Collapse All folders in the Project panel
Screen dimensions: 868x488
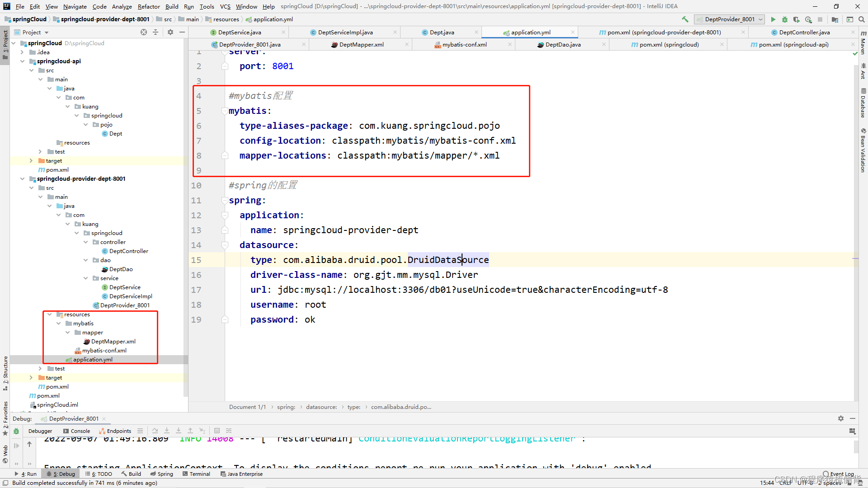(x=156, y=32)
